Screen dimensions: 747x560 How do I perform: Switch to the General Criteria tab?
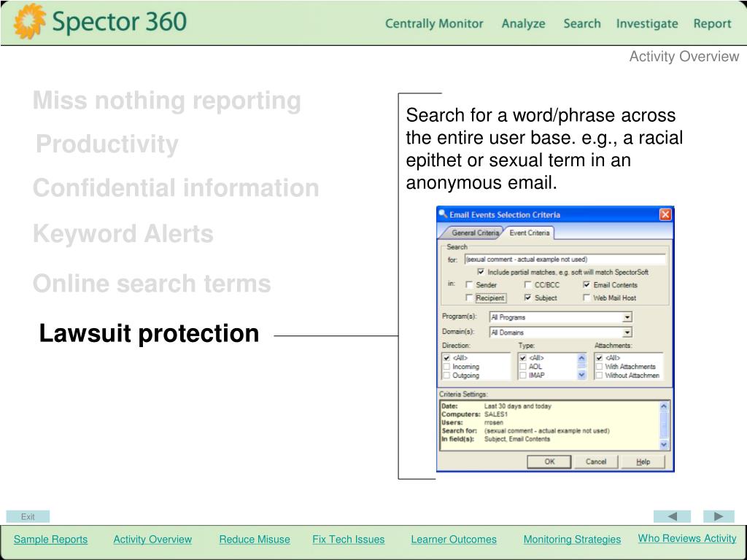click(x=474, y=233)
